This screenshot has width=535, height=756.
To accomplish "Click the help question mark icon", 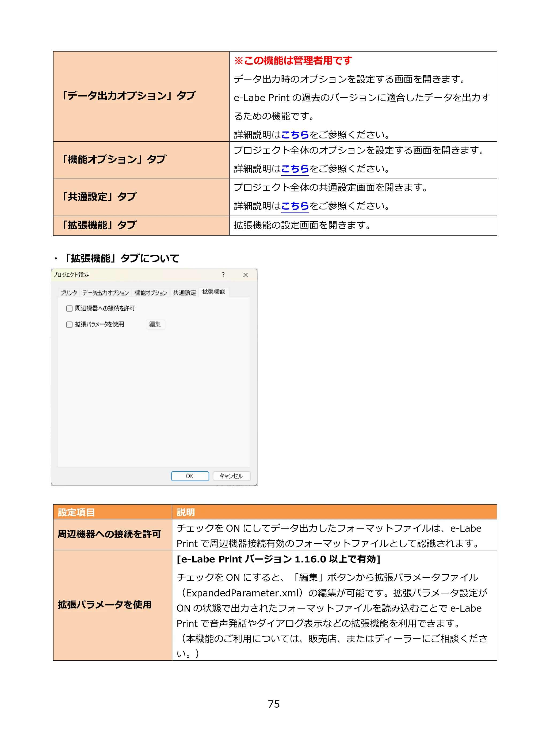I will 223,275.
